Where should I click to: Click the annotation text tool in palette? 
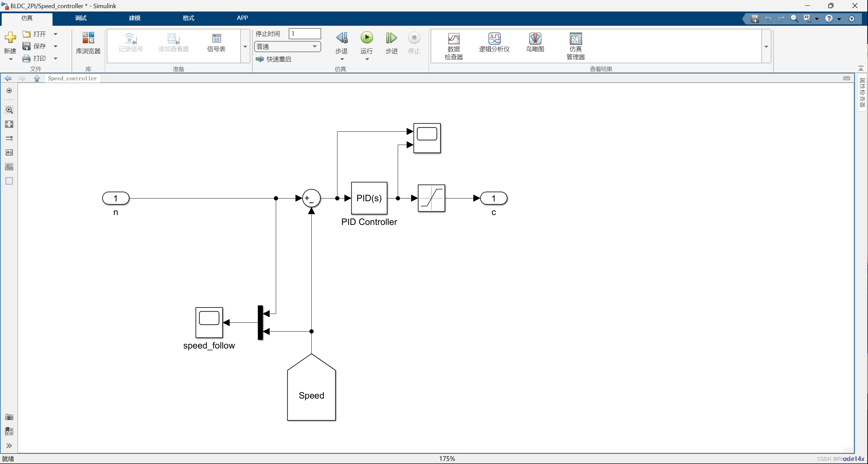coord(9,152)
